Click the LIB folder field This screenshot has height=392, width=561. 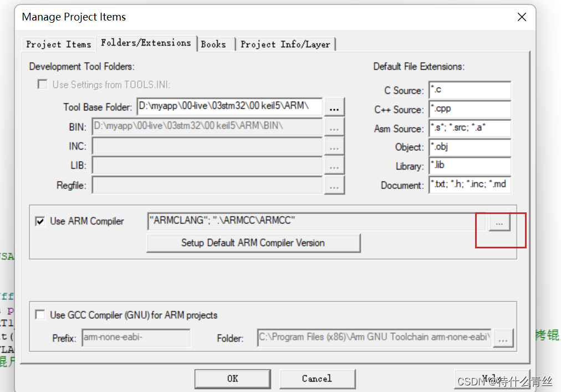click(207, 166)
